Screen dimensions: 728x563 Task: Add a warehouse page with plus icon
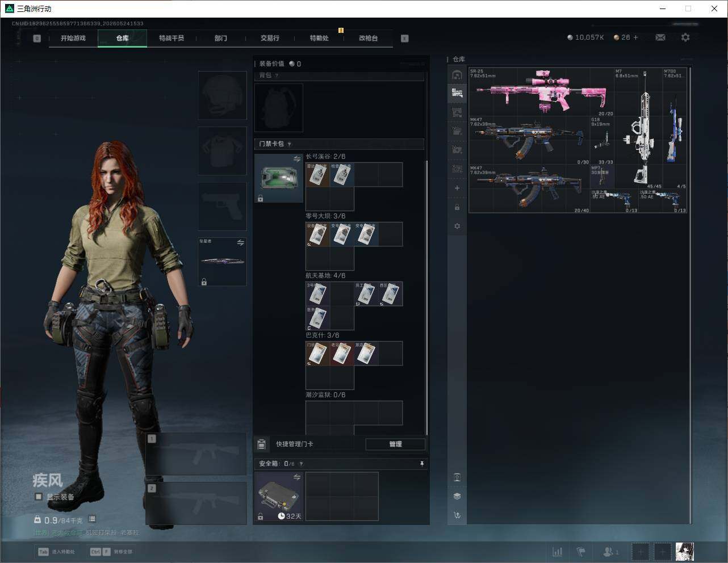click(457, 188)
